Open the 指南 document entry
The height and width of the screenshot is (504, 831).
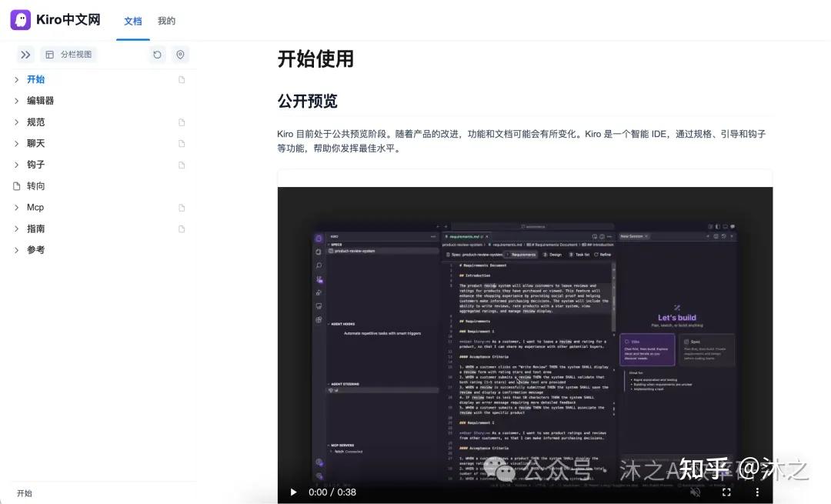click(x=36, y=229)
